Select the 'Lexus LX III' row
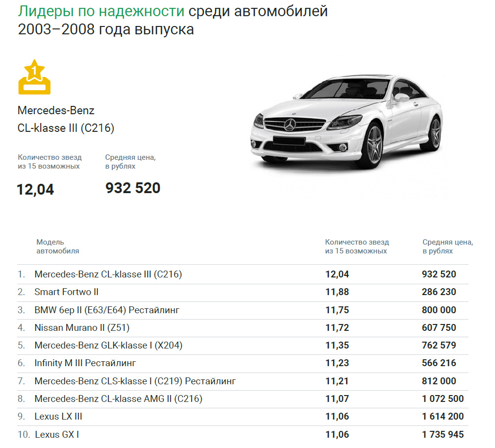The image size is (495, 448). (243, 417)
